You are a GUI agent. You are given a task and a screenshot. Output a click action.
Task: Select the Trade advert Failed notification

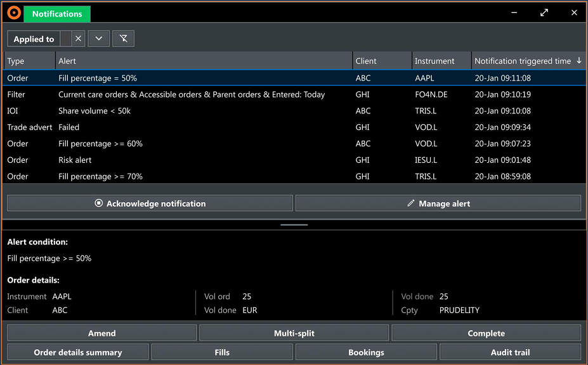(x=190, y=127)
